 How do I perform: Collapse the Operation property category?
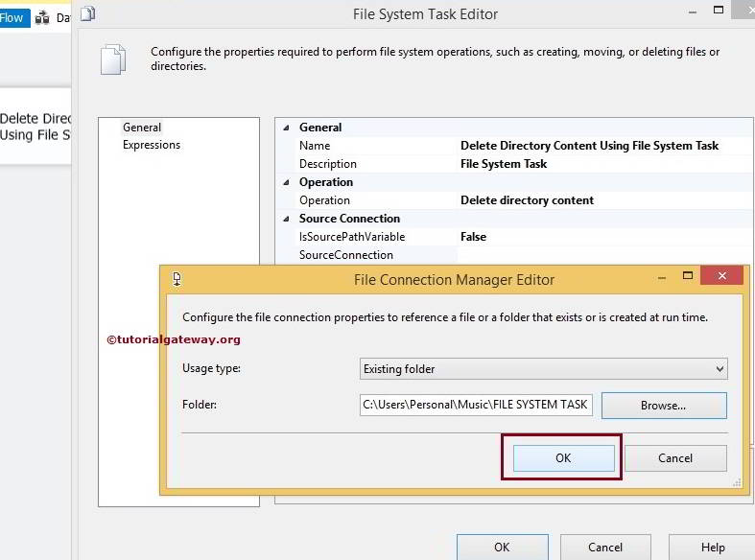tap(286, 182)
